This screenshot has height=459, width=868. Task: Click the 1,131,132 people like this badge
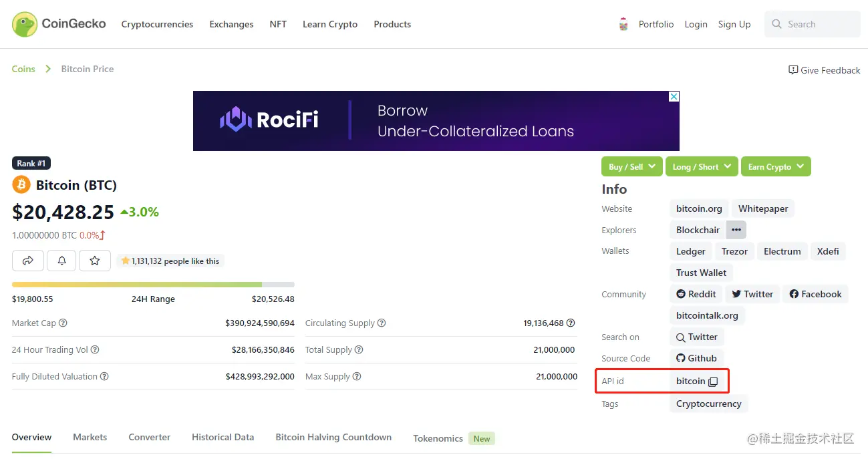point(170,261)
